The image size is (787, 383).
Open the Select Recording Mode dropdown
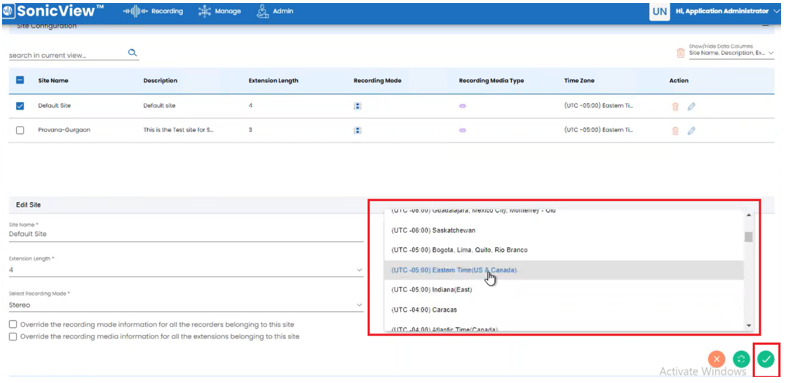tap(186, 305)
